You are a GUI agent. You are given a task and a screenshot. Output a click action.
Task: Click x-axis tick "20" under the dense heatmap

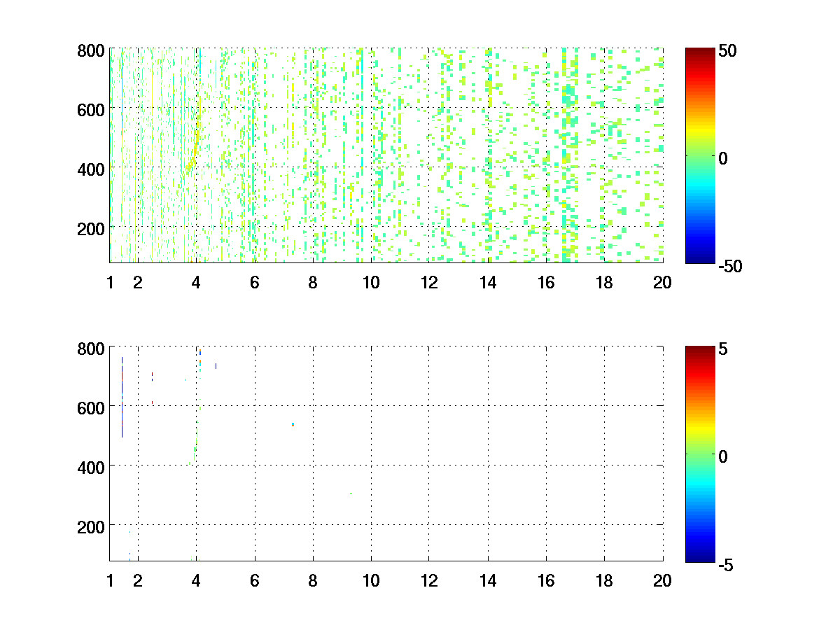click(662, 283)
